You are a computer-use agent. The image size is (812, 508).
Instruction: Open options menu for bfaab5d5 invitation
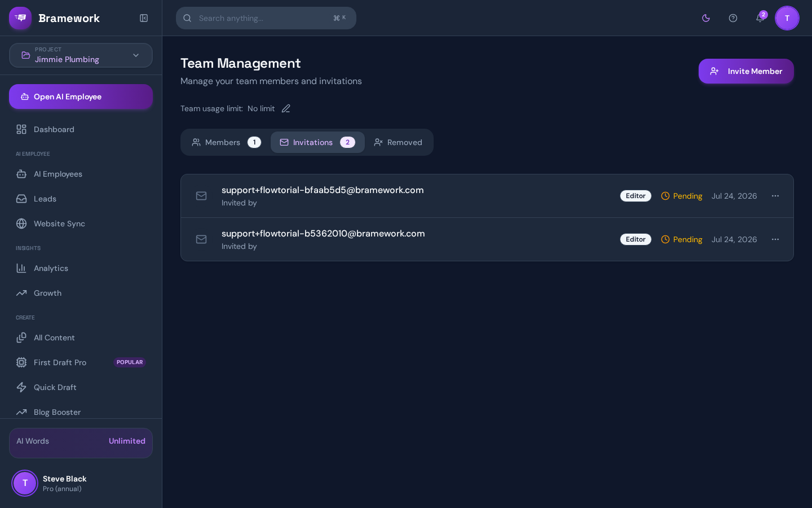tap(775, 196)
